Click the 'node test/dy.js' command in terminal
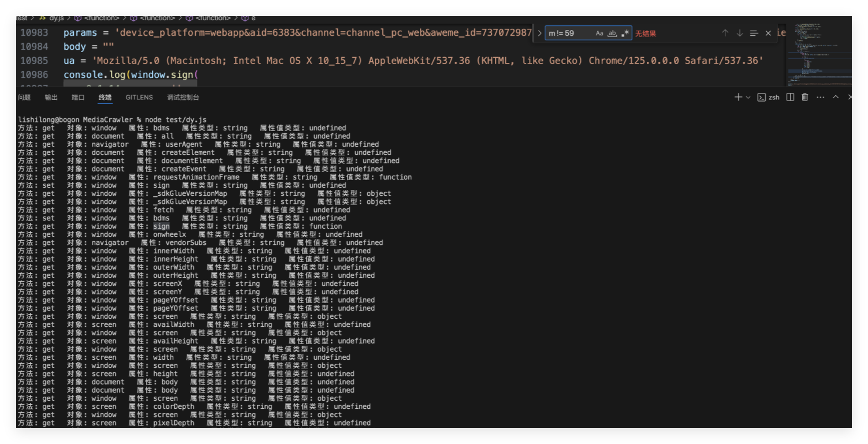The width and height of the screenshot is (868, 444). 176,120
